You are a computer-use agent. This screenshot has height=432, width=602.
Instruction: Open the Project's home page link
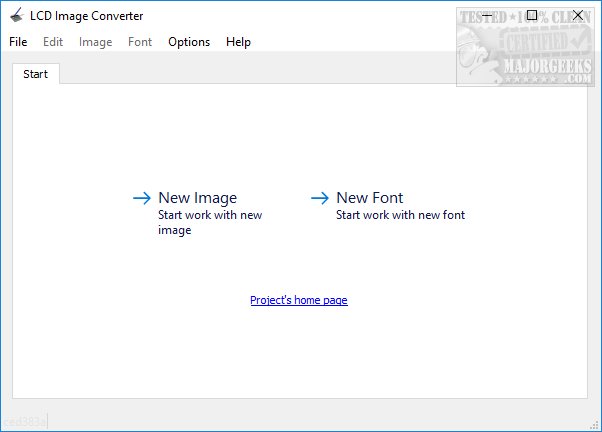point(298,300)
